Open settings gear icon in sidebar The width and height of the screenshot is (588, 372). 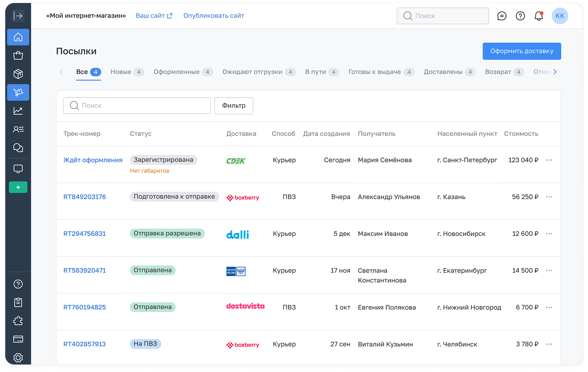click(18, 357)
